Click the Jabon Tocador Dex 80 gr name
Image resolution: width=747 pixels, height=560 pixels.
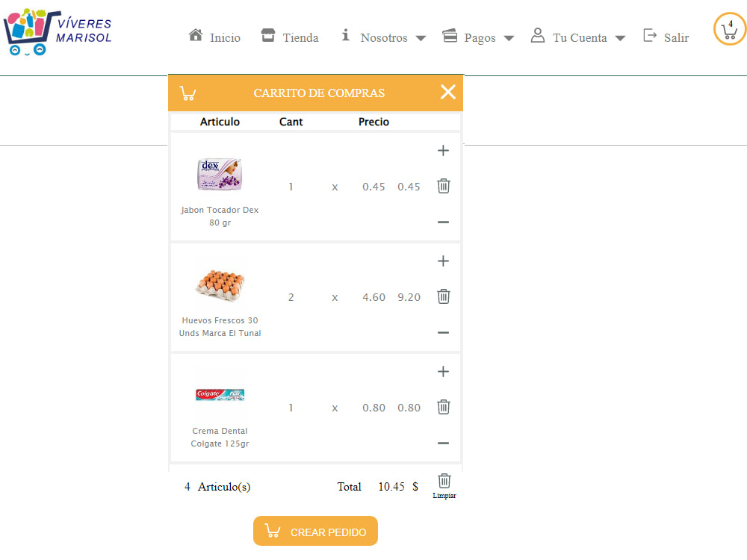[220, 217]
